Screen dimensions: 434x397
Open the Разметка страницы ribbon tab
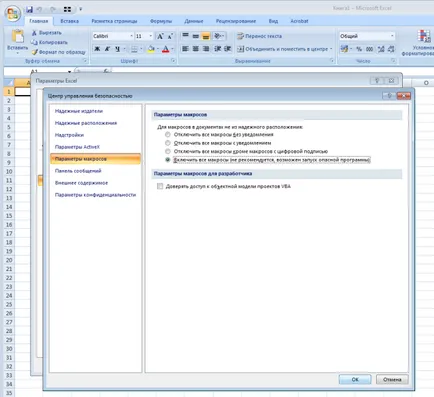114,21
